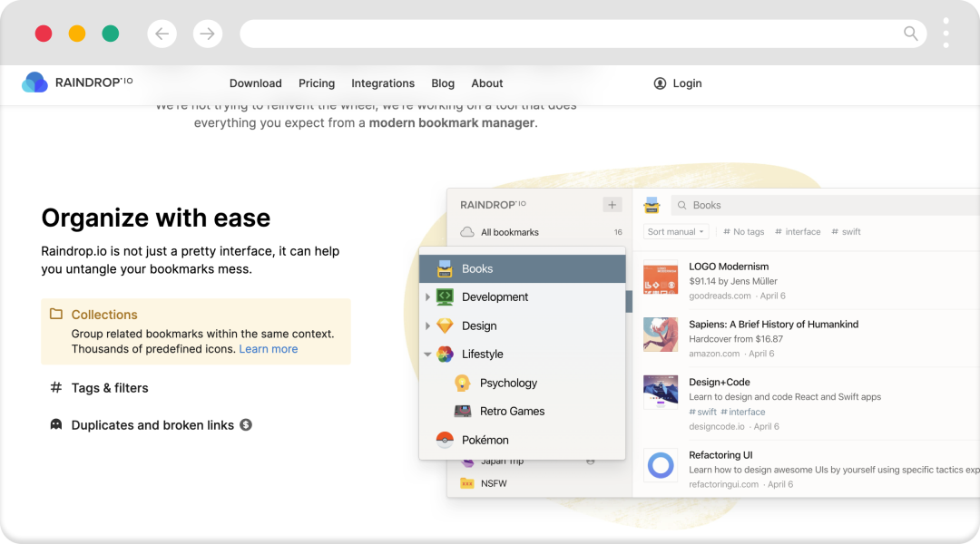
Task: Click the Login user icon
Action: tap(660, 83)
